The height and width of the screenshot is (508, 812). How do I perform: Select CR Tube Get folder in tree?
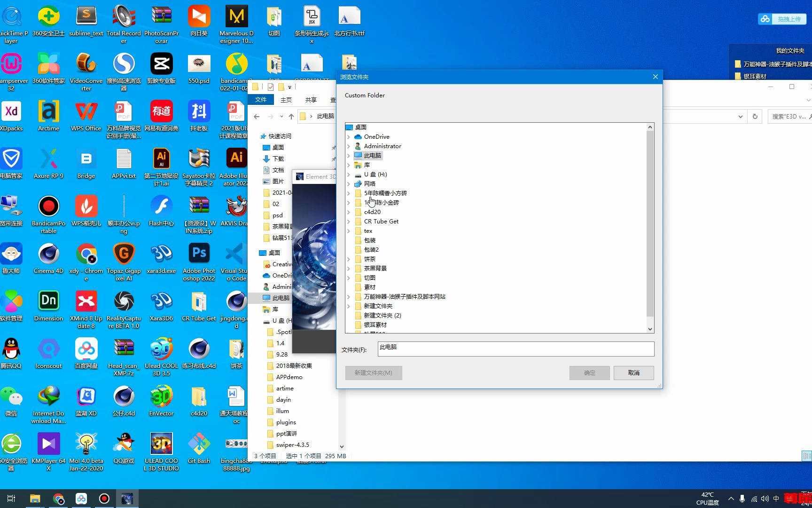[x=381, y=222]
